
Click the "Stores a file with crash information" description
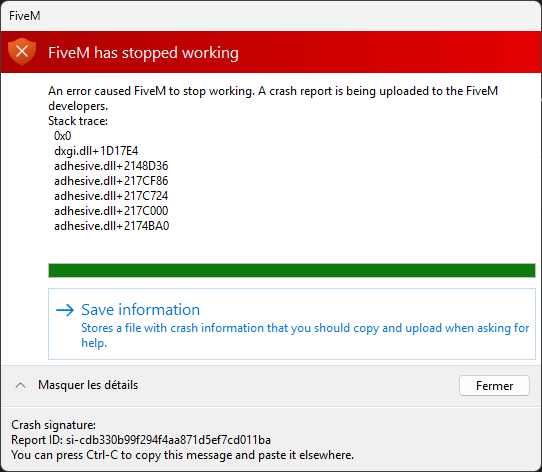point(305,335)
